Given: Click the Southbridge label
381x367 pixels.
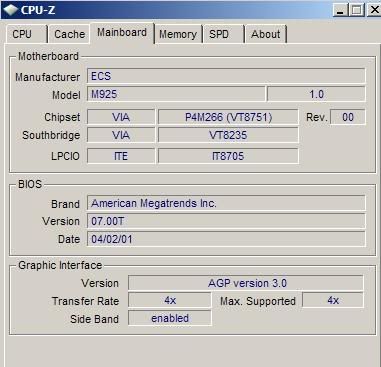Looking at the screenshot, I should tap(51, 135).
